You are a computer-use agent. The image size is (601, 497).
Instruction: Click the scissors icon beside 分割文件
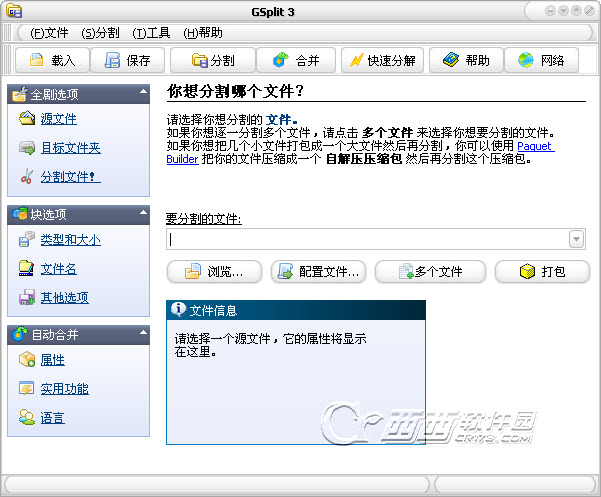pos(27,176)
